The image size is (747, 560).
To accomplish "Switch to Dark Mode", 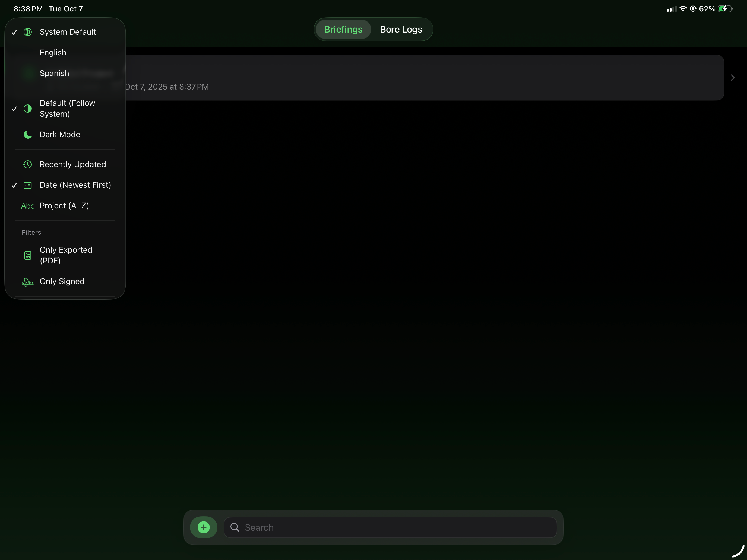I will [65, 134].
